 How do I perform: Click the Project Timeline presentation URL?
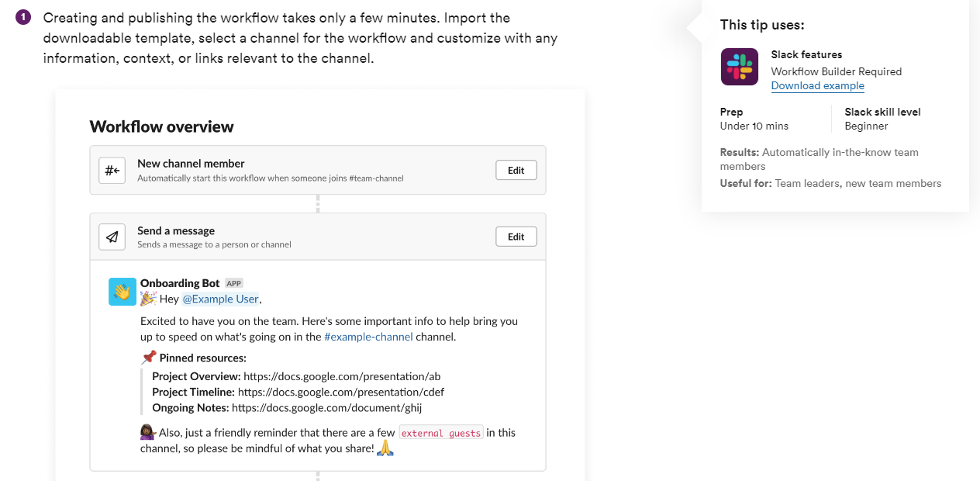coord(340,392)
